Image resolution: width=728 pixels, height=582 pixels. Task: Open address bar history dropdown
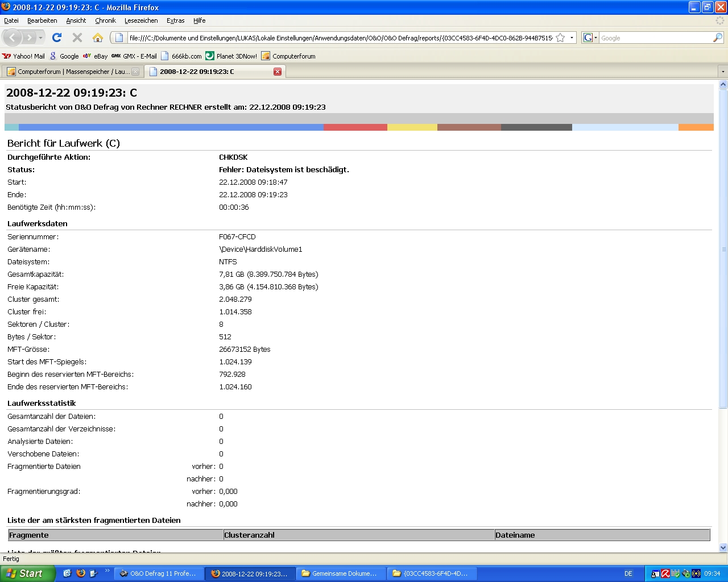coord(572,38)
